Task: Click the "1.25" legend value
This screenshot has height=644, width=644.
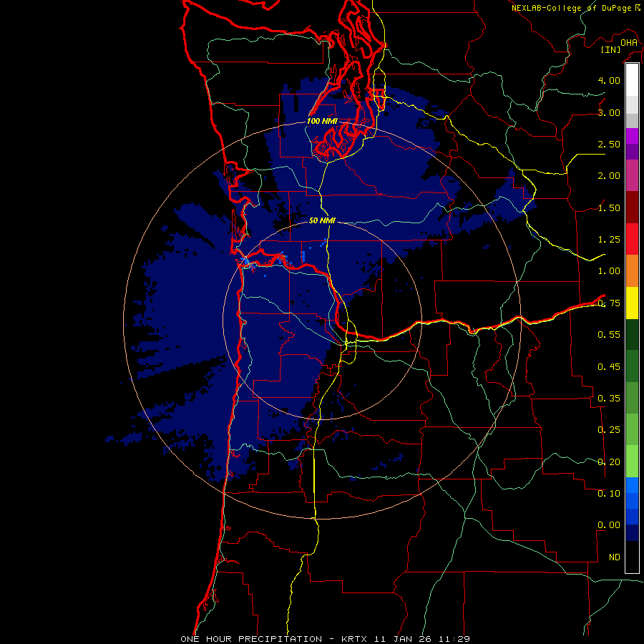Action: 609,240
